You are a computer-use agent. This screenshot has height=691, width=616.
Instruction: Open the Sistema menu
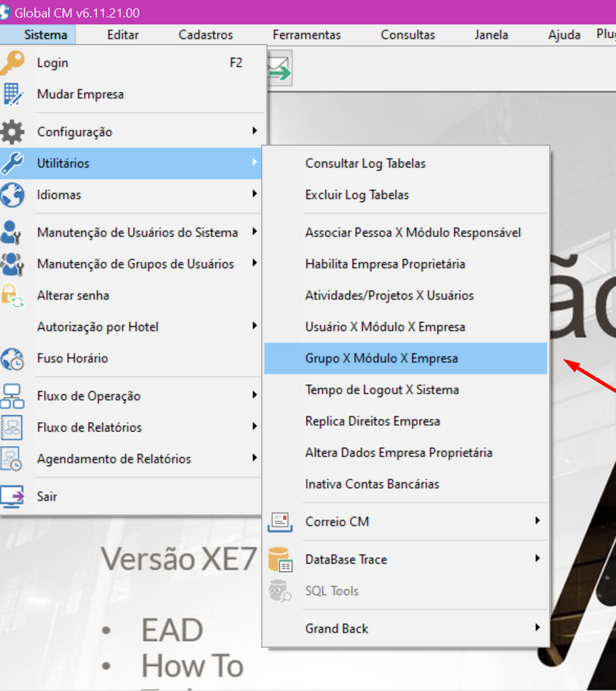tap(45, 35)
